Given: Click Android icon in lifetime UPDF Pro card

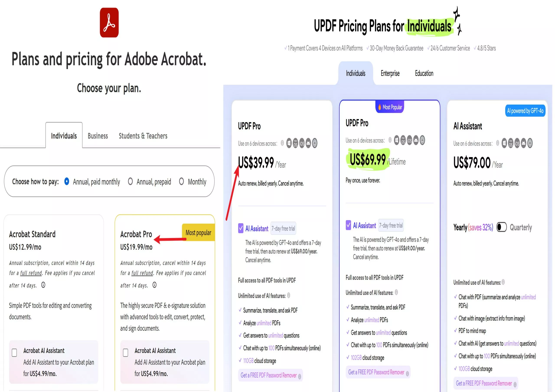Looking at the screenshot, I should click(x=416, y=140).
